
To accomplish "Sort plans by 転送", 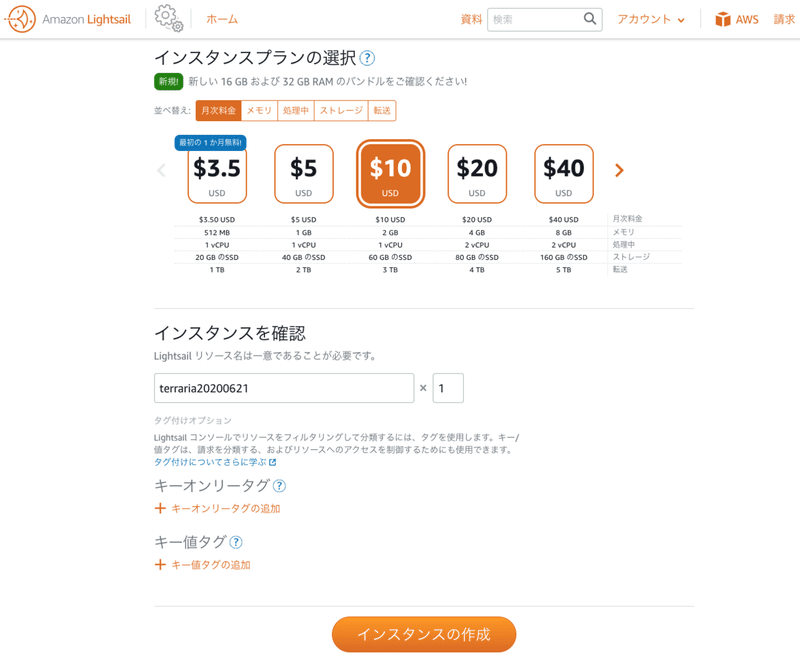I will (x=382, y=110).
